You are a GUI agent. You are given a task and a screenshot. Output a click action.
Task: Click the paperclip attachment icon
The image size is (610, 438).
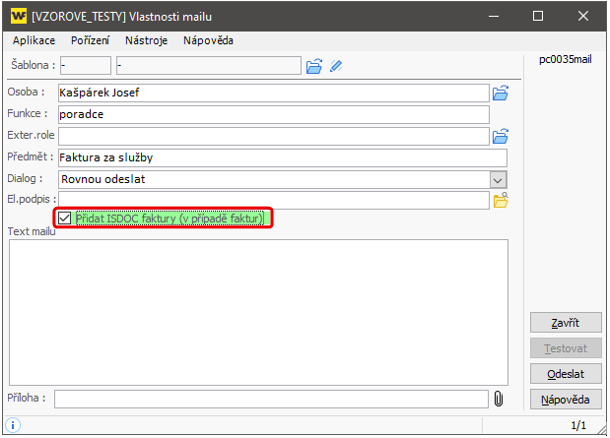(498, 399)
